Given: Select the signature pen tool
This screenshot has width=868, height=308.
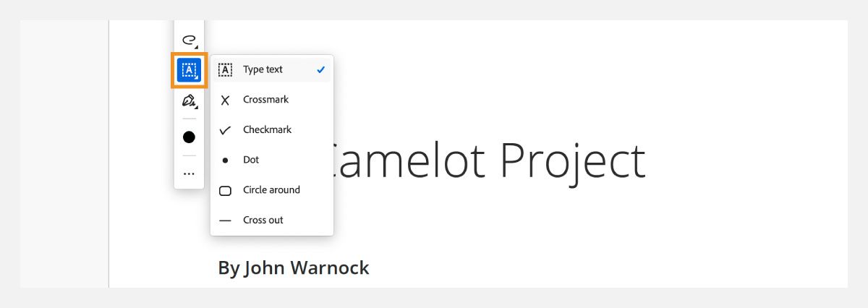Looking at the screenshot, I should point(189,100).
